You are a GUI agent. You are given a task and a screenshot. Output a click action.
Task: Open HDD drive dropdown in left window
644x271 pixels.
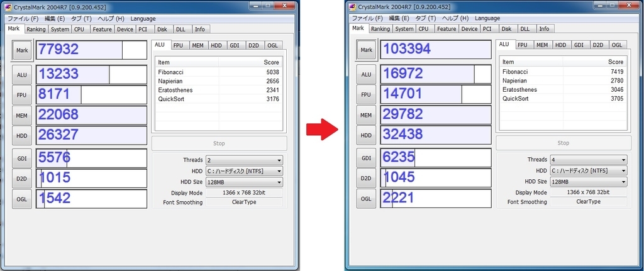click(x=244, y=171)
